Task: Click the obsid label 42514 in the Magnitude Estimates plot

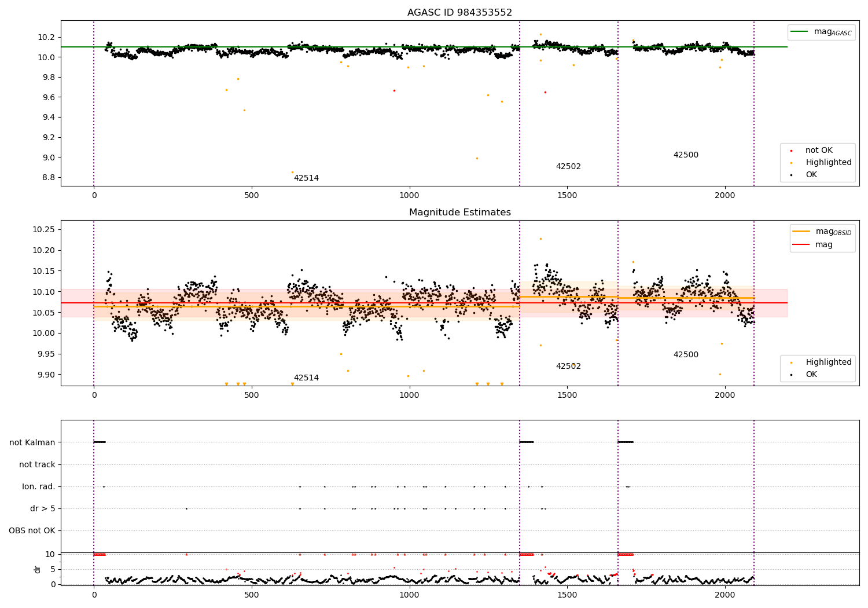Action: pos(306,378)
